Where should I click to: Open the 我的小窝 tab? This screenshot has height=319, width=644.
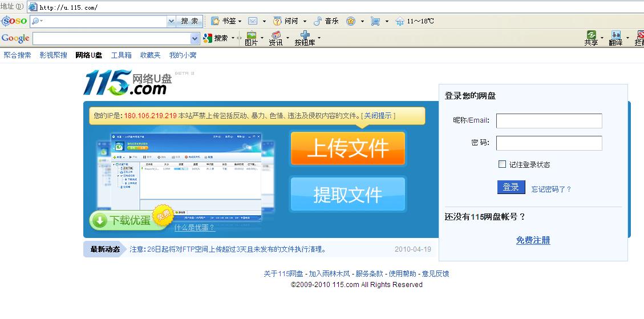coord(183,55)
